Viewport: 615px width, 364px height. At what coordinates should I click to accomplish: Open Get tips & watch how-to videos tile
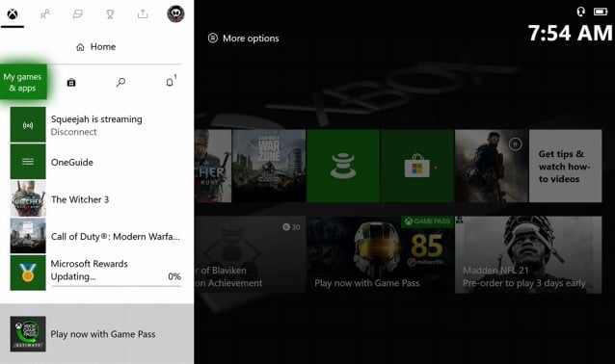click(x=565, y=167)
